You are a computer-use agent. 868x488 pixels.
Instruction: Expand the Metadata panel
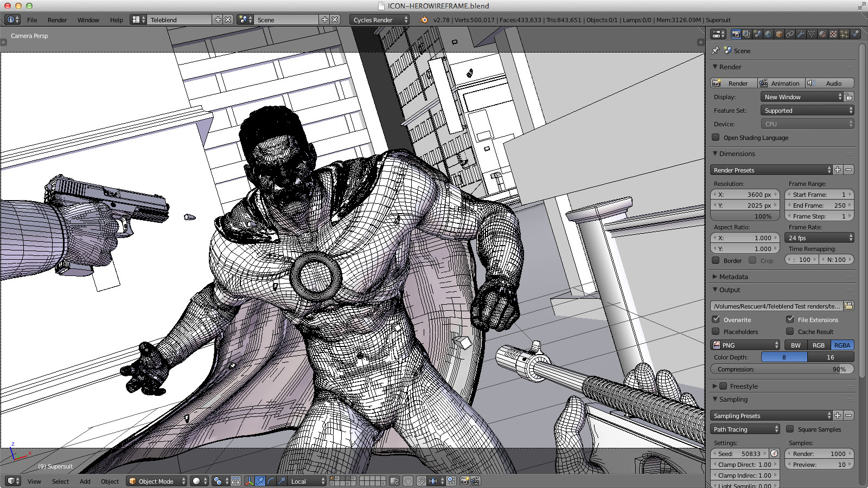733,277
